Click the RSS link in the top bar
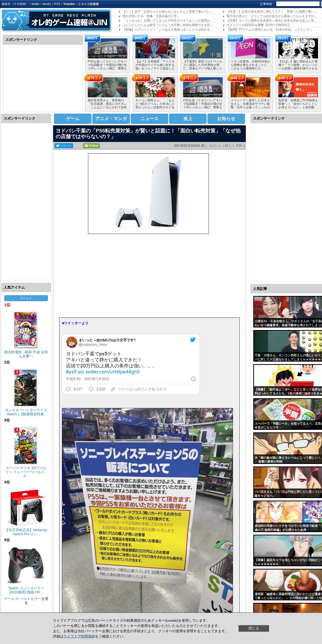 57,4
